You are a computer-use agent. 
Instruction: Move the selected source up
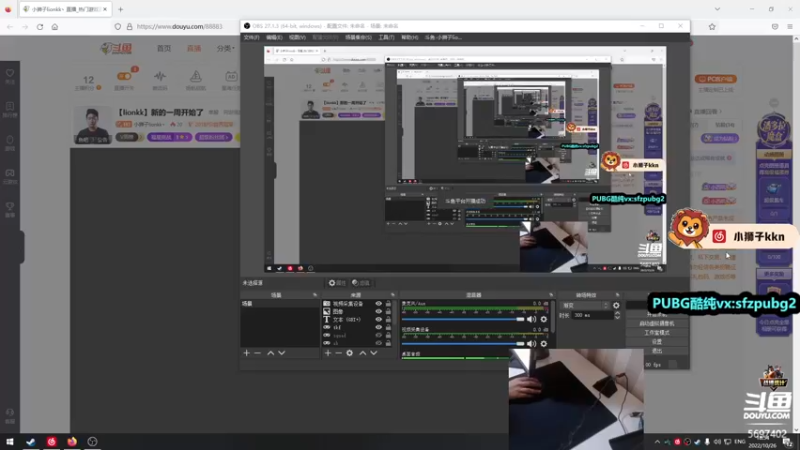[x=363, y=353]
